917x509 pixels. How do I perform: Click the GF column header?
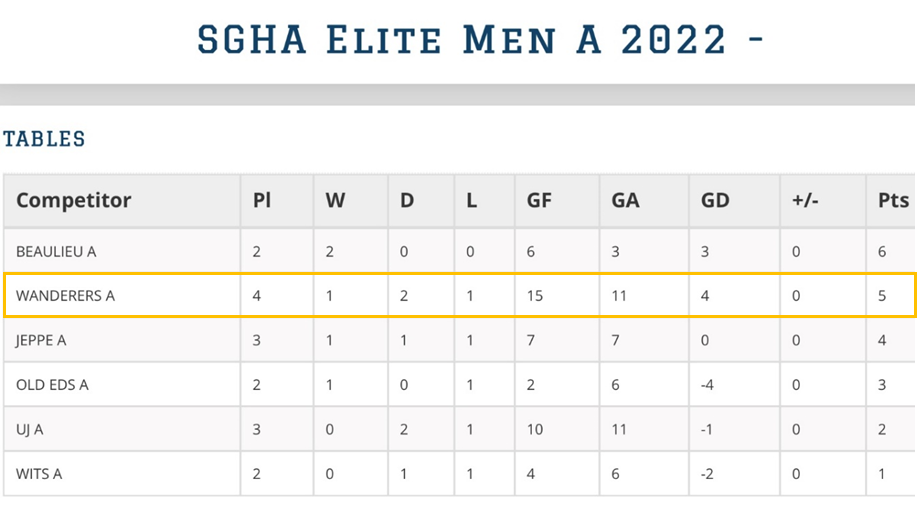tap(539, 200)
